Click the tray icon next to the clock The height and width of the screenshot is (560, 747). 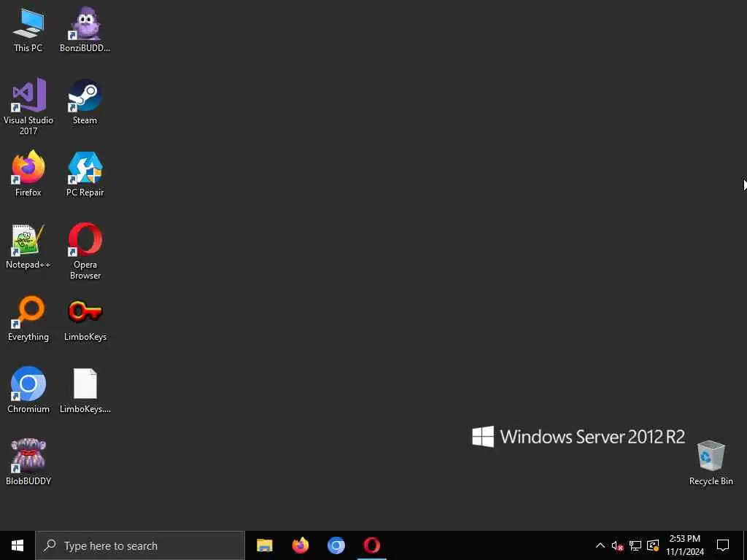pyautogui.click(x=653, y=545)
